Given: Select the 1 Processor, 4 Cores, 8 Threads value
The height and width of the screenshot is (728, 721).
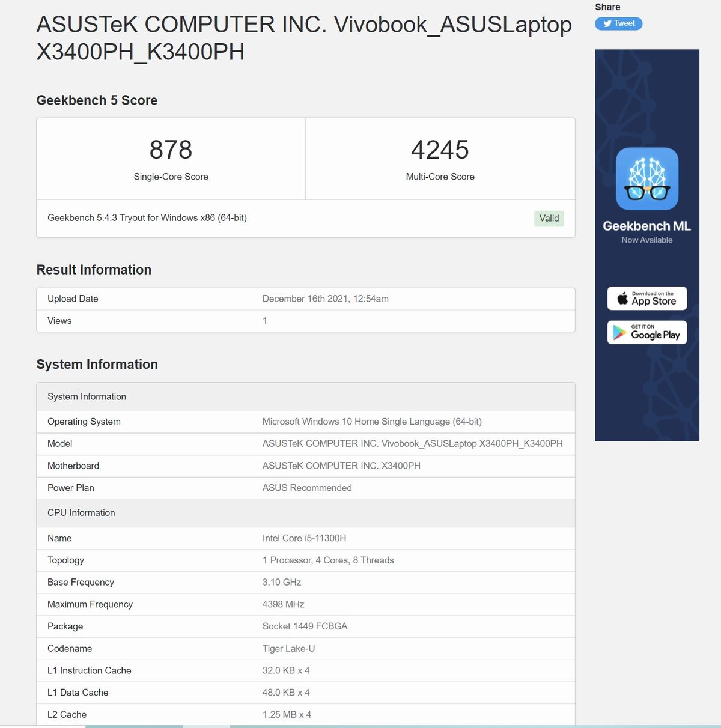Looking at the screenshot, I should point(328,560).
